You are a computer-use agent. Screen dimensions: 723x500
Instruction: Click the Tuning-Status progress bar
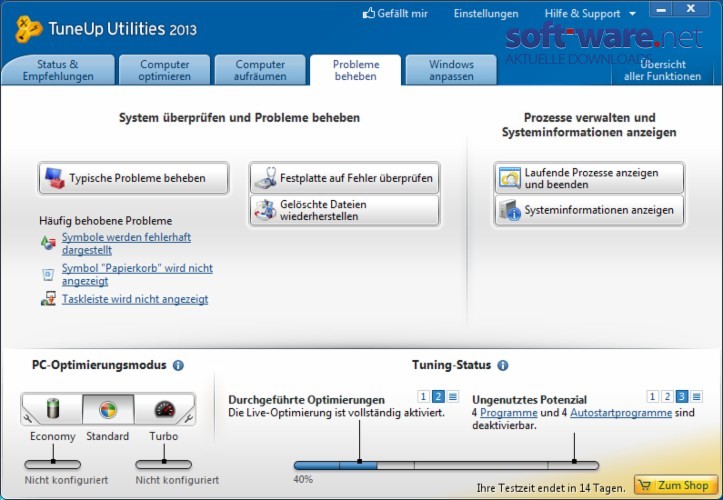(446, 465)
